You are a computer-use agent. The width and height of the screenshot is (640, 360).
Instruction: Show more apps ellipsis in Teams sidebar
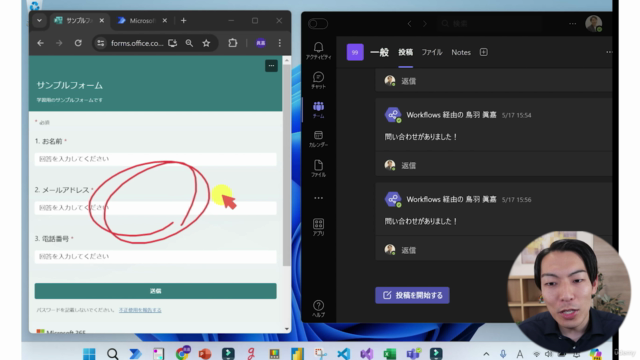(x=318, y=198)
